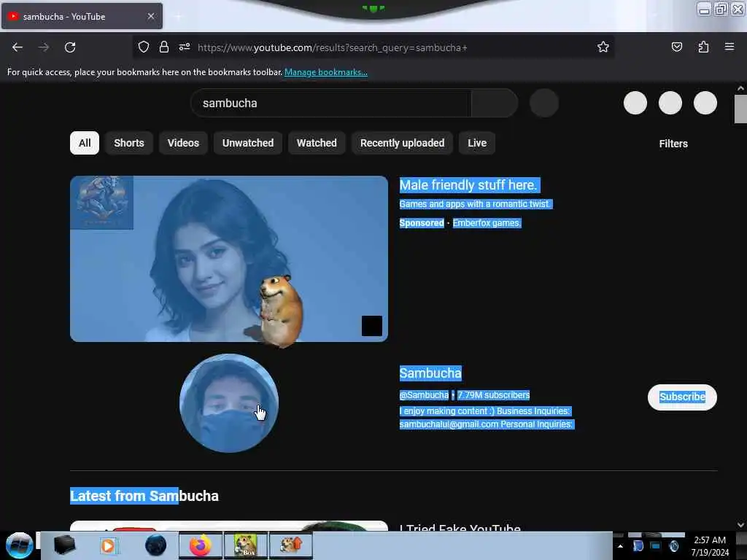Open the dark globe taskbar icon
Viewport: 747px width, 560px height.
coord(155,545)
